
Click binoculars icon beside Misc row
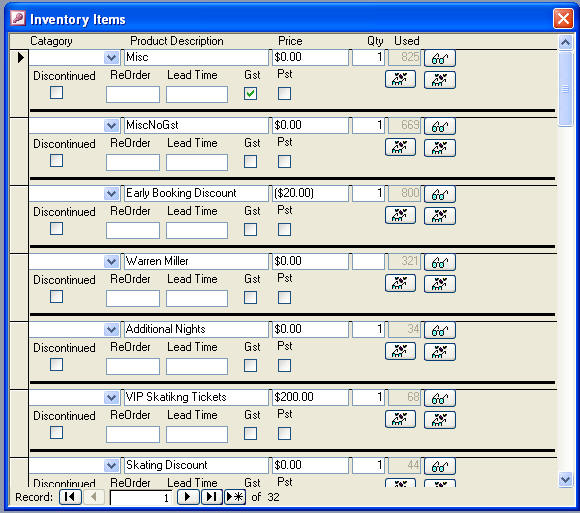tap(439, 58)
